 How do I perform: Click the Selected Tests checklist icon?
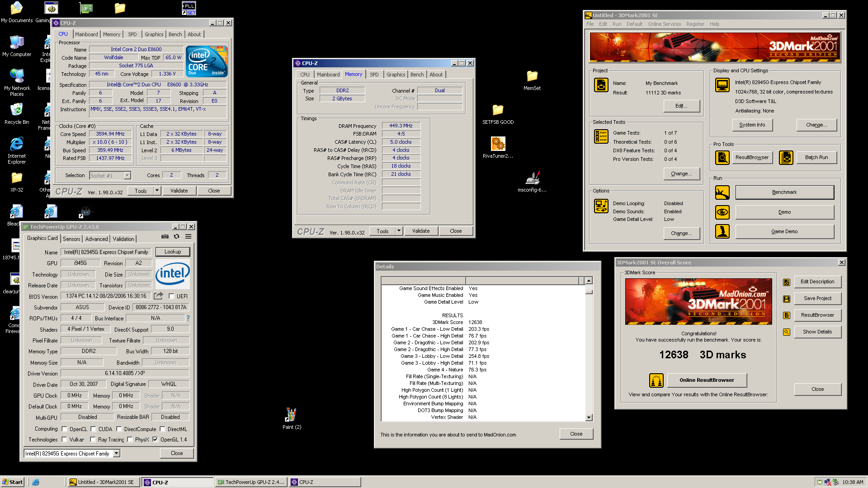coord(601,136)
